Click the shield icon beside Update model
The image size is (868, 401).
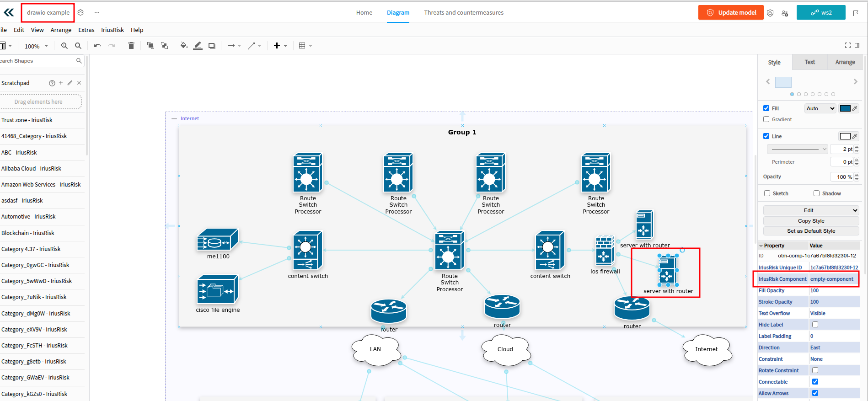770,13
